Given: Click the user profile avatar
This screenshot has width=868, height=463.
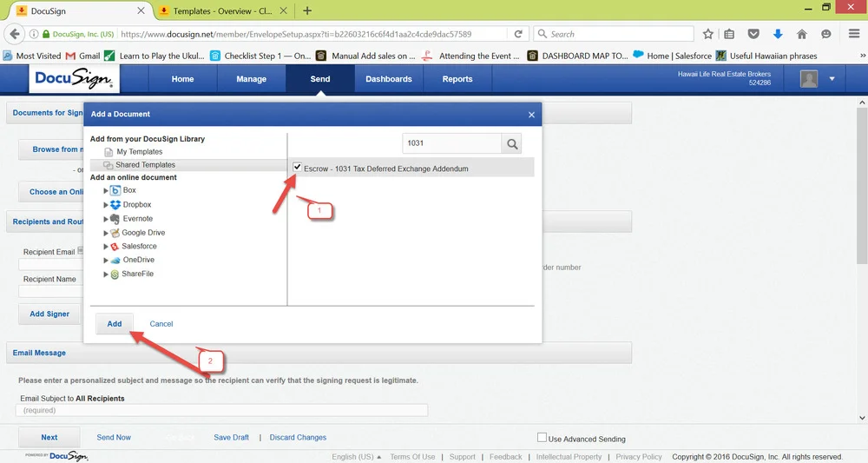Looking at the screenshot, I should [x=809, y=79].
